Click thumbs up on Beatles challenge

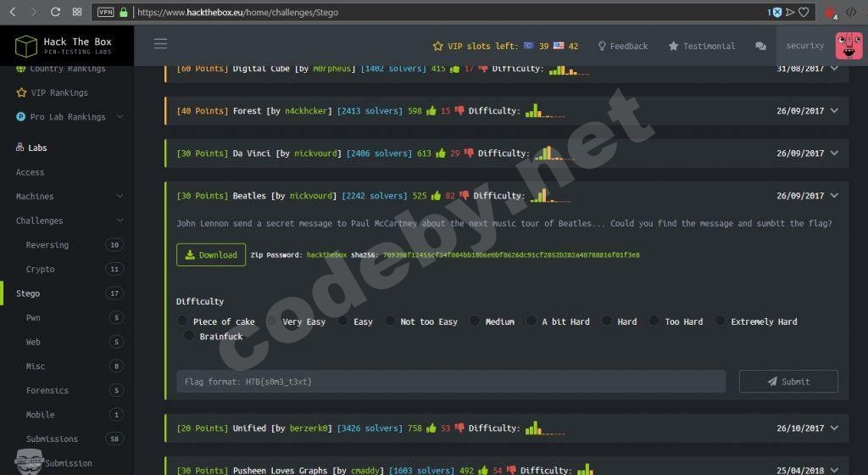tap(436, 195)
